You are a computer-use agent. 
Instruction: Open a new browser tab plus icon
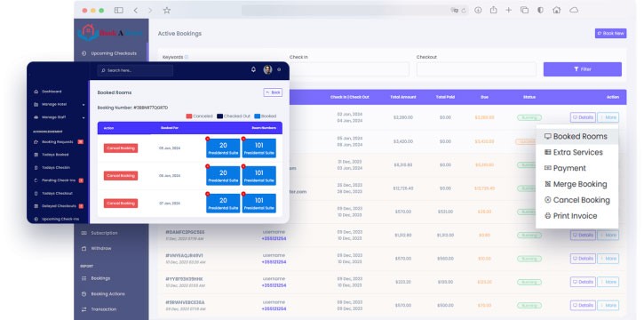[508, 10]
